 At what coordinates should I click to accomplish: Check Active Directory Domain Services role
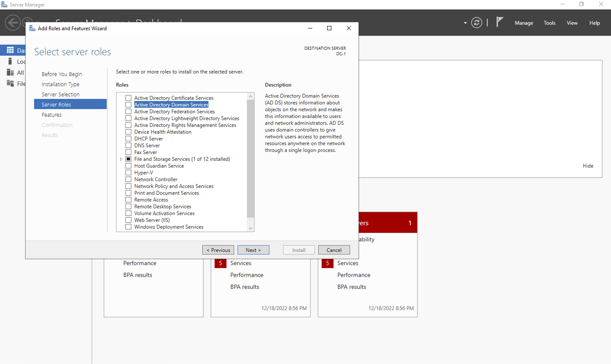click(x=128, y=105)
